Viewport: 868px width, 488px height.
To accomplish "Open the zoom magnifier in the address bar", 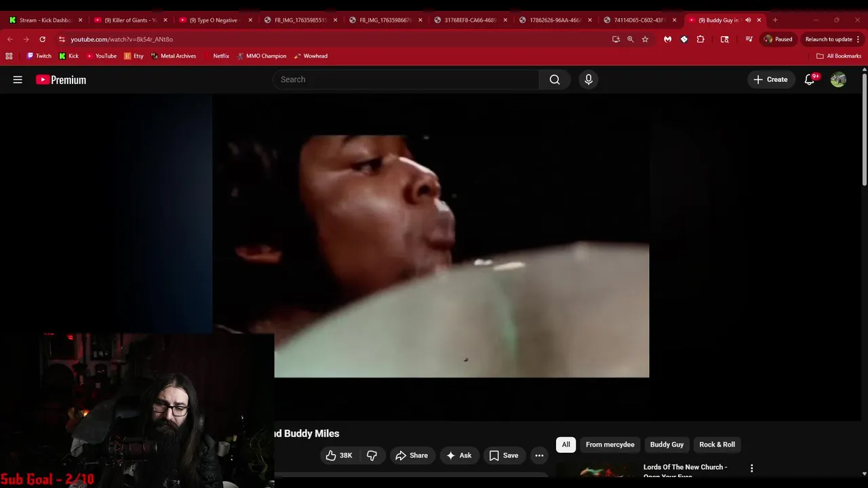I will [630, 39].
